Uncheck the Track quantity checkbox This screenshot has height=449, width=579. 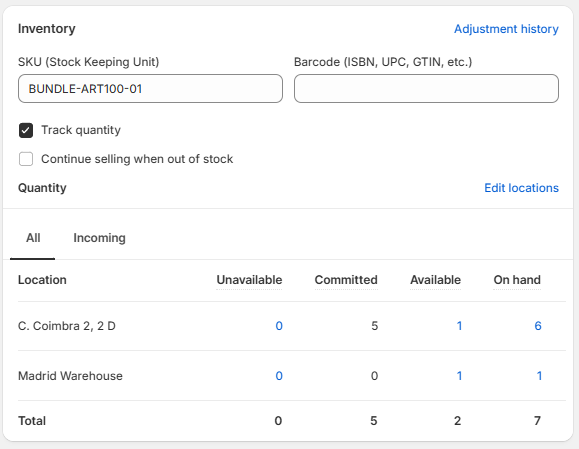[26, 130]
